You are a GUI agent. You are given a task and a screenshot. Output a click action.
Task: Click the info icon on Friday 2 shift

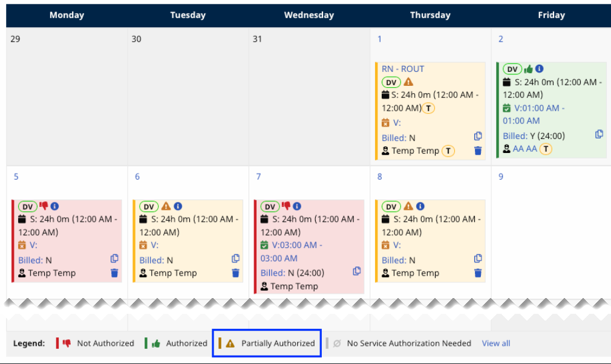(540, 69)
